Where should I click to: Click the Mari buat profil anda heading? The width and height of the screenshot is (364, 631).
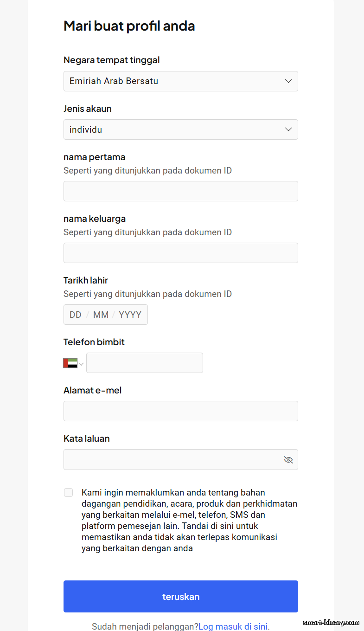[129, 26]
